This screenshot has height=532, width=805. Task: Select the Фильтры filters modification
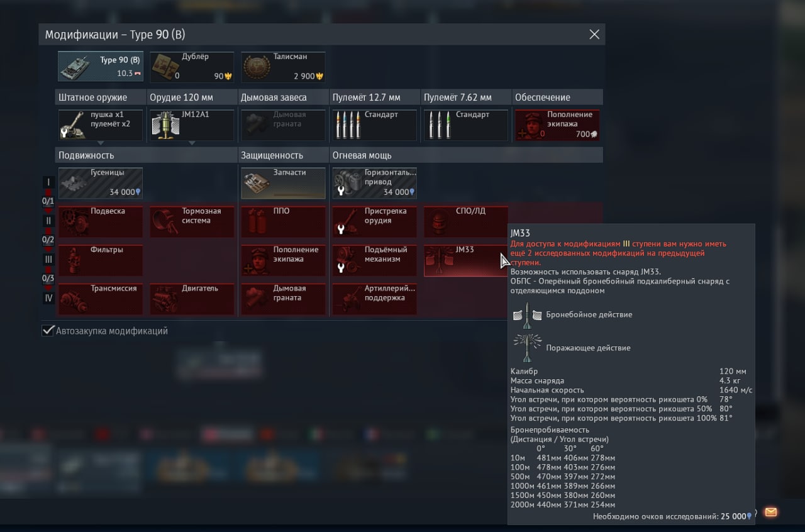pos(101,260)
